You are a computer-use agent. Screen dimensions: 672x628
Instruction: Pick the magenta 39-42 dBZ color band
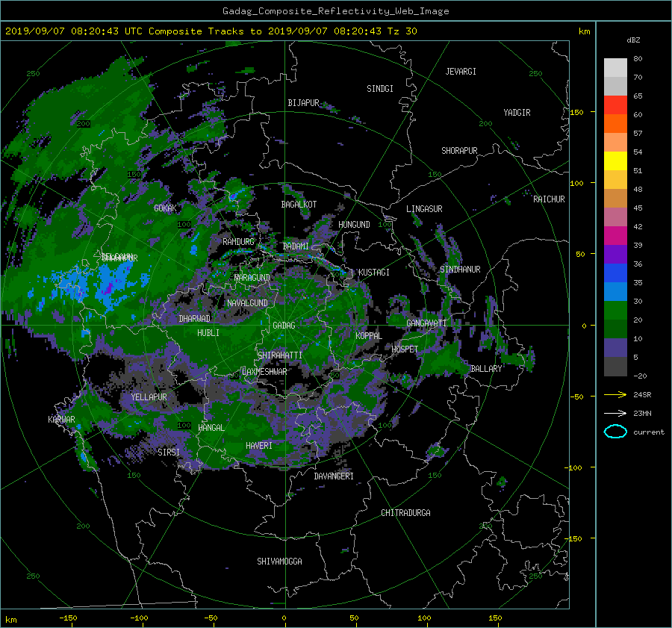(x=615, y=235)
